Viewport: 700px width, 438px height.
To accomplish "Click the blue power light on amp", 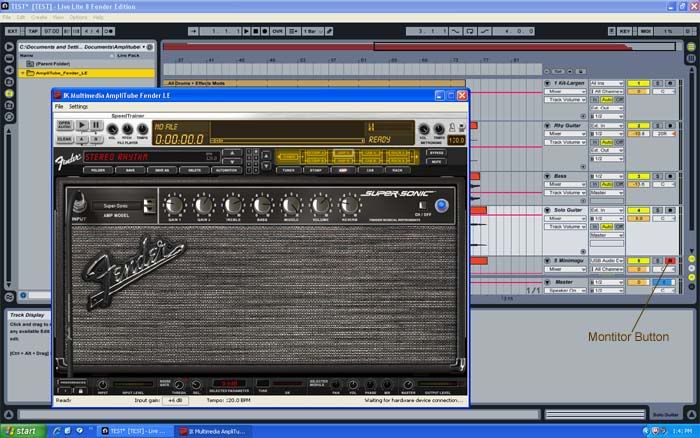I will [x=442, y=205].
